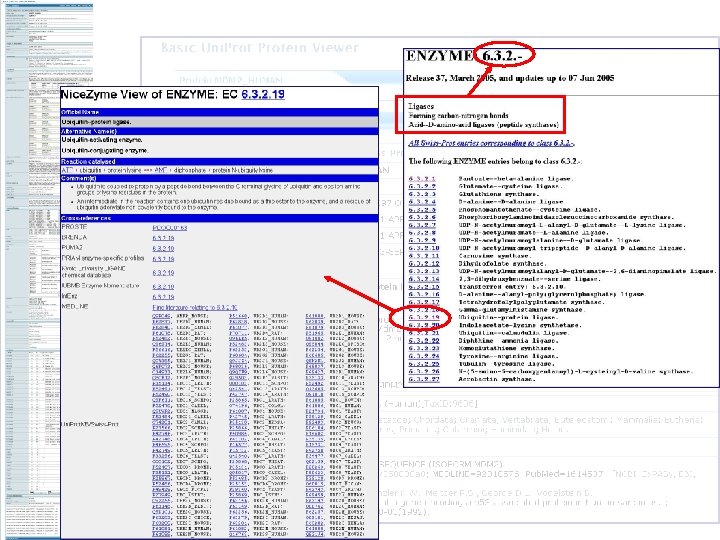Click 'Forming carbon-nitrogen bonds' class description

(458, 116)
